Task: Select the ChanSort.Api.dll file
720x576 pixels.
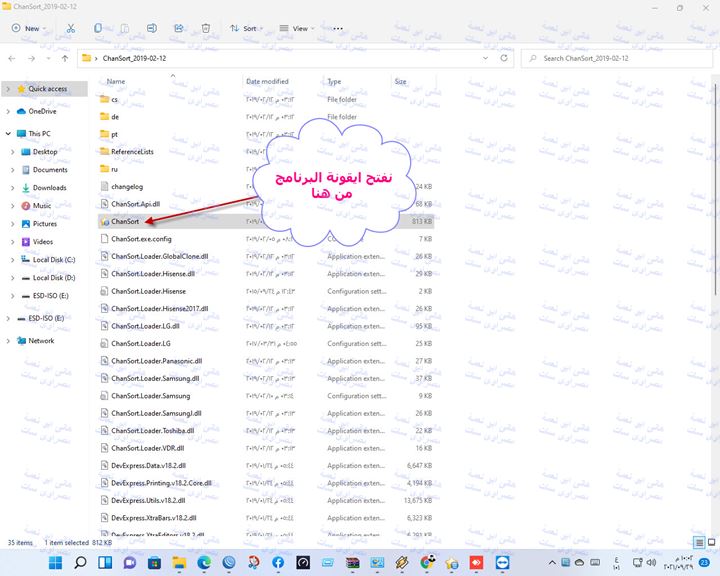Action: [135, 204]
